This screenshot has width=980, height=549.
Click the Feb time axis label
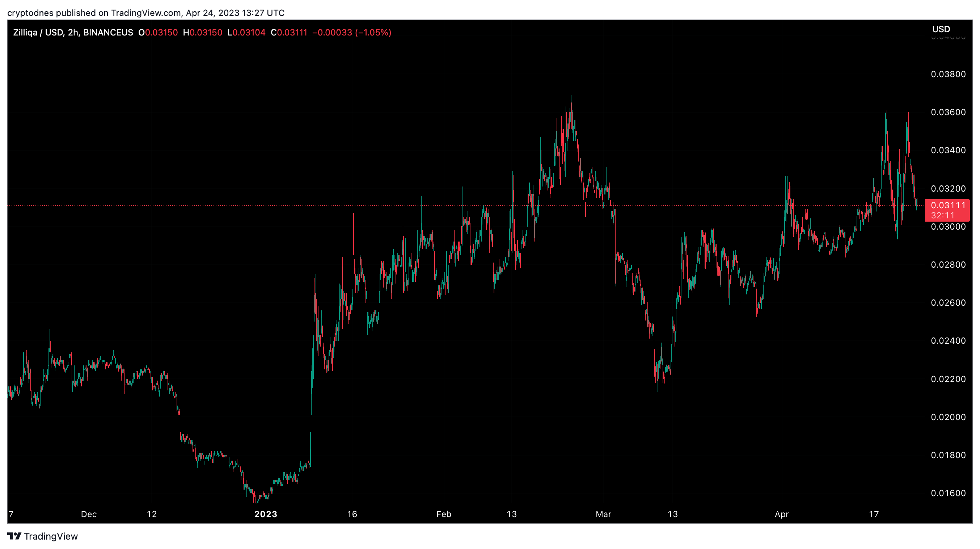coord(444,514)
